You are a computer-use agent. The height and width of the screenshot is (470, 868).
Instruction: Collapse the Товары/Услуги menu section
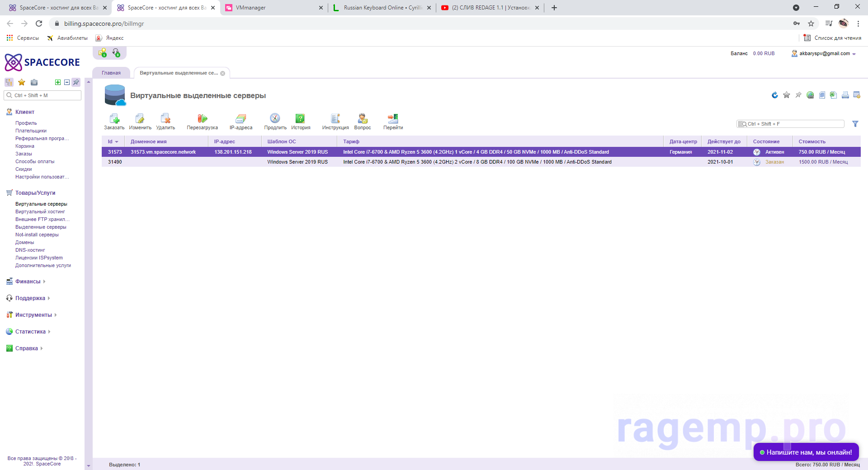35,193
